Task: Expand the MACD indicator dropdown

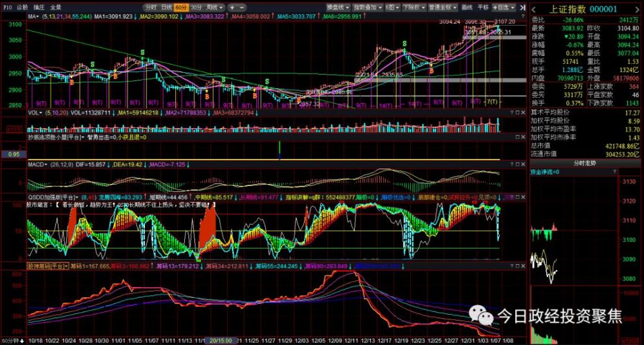Action: (37, 165)
